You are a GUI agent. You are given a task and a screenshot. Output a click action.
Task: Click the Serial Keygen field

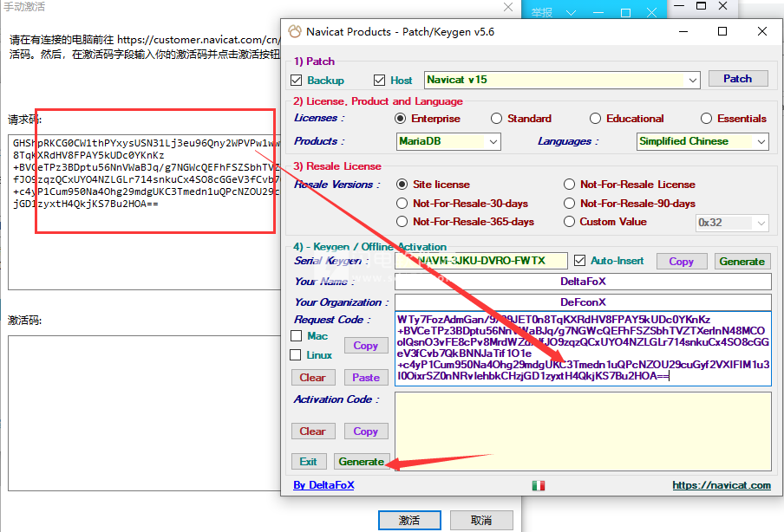click(481, 261)
